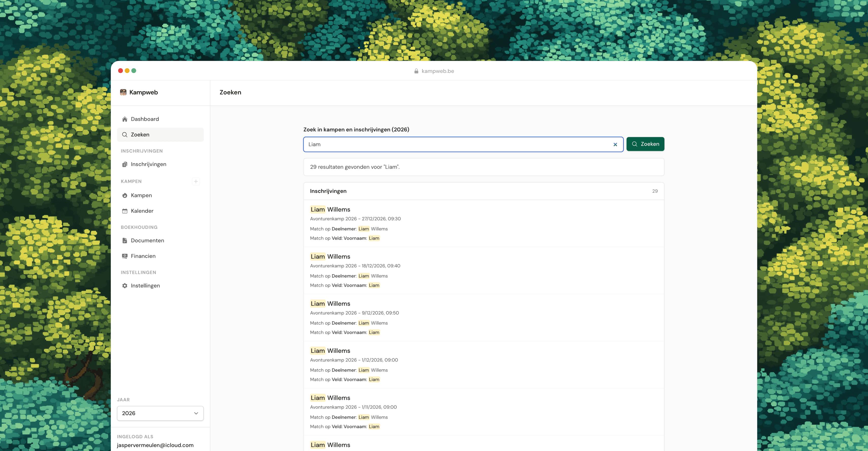Click the Kampweb logo image

(x=123, y=92)
